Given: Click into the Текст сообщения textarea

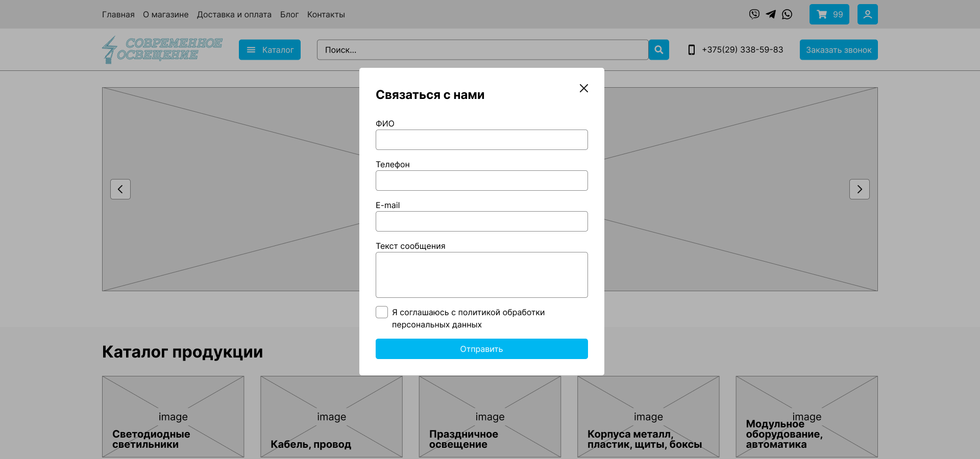Looking at the screenshot, I should 481,275.
